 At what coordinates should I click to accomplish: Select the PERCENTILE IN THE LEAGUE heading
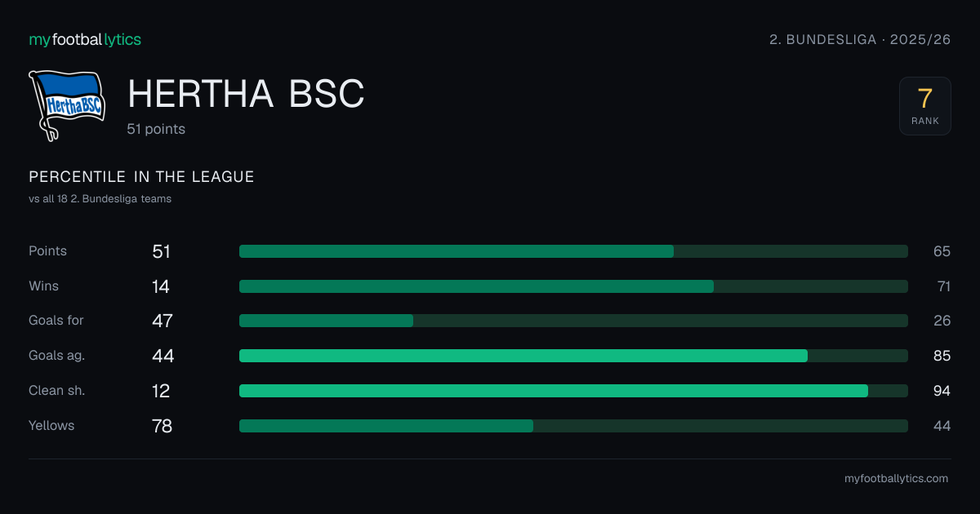(141, 177)
